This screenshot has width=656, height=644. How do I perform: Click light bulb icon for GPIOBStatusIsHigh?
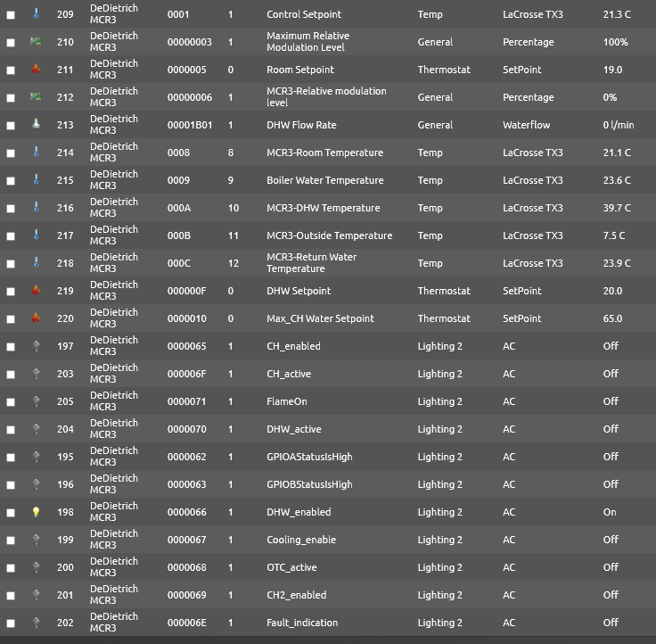tap(36, 484)
